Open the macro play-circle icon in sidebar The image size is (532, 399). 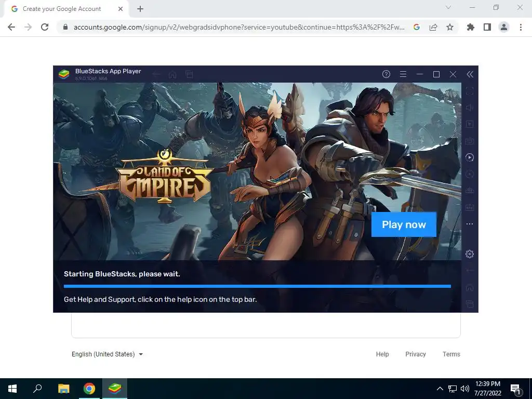[470, 157]
